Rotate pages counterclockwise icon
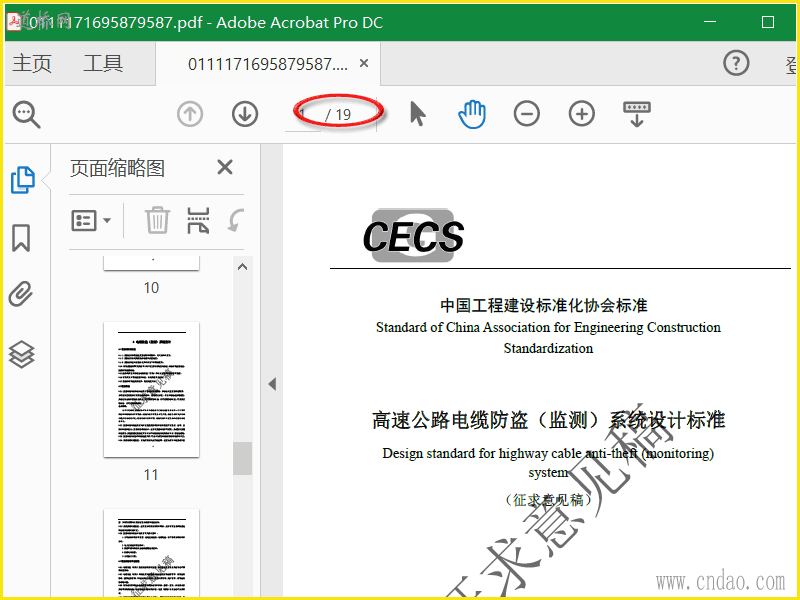 pos(236,220)
